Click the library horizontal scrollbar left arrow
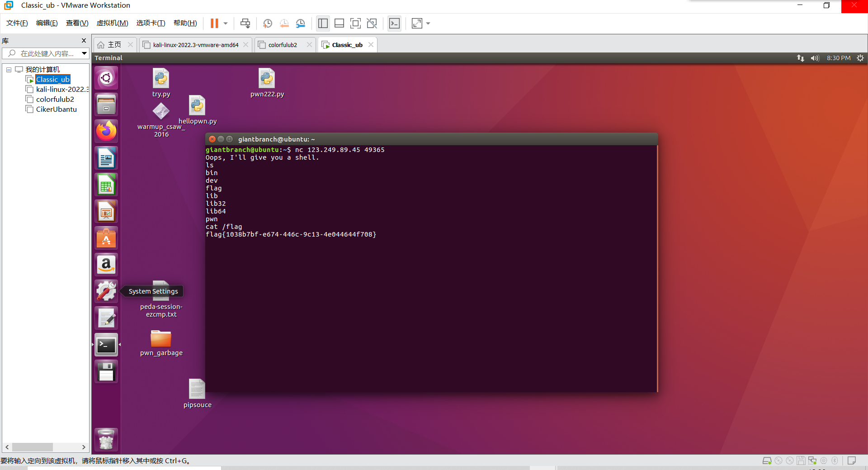 (x=7, y=447)
